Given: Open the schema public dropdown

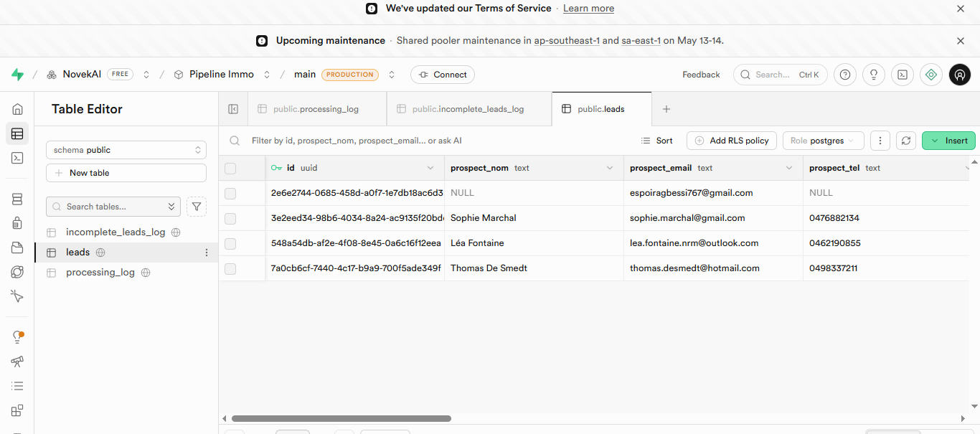Looking at the screenshot, I should click(126, 150).
